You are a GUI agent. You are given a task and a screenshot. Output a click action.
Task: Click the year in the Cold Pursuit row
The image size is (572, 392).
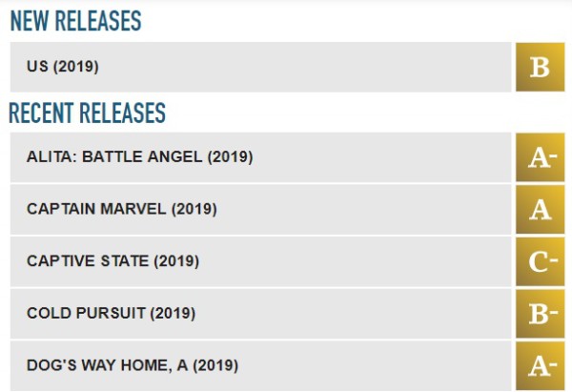[174, 313]
